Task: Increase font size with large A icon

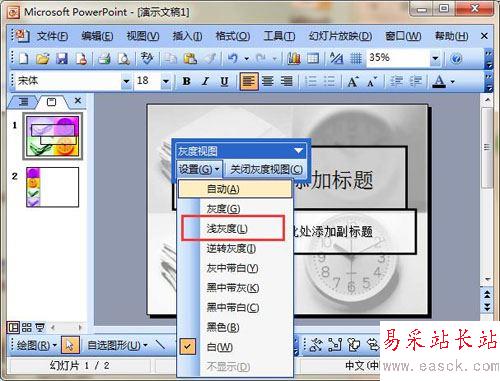Action: (x=353, y=81)
